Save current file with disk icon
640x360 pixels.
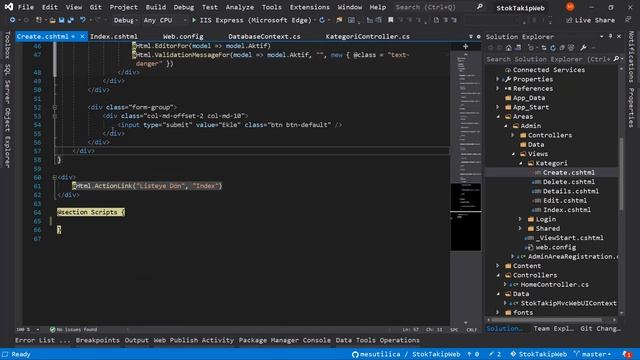62,20
